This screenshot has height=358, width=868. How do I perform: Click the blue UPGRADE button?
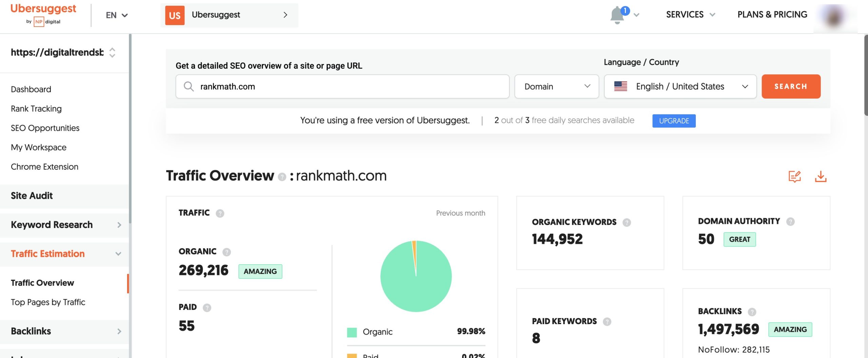click(674, 121)
